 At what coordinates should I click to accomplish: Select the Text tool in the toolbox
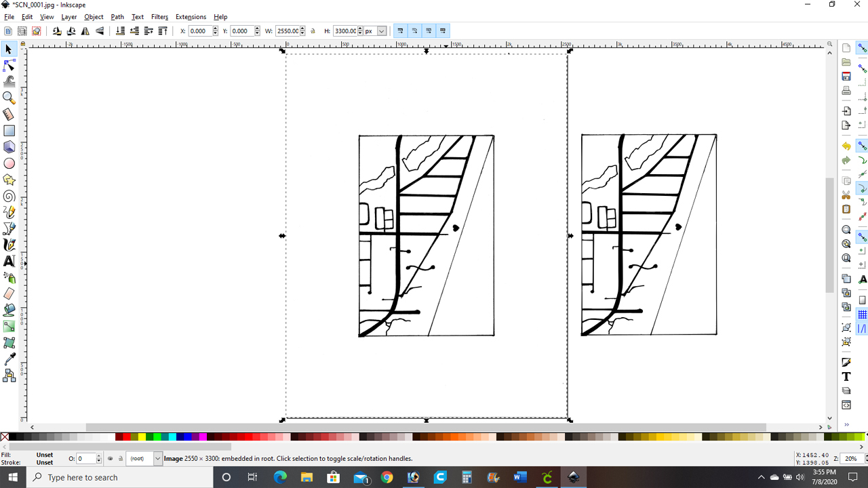pos(9,261)
